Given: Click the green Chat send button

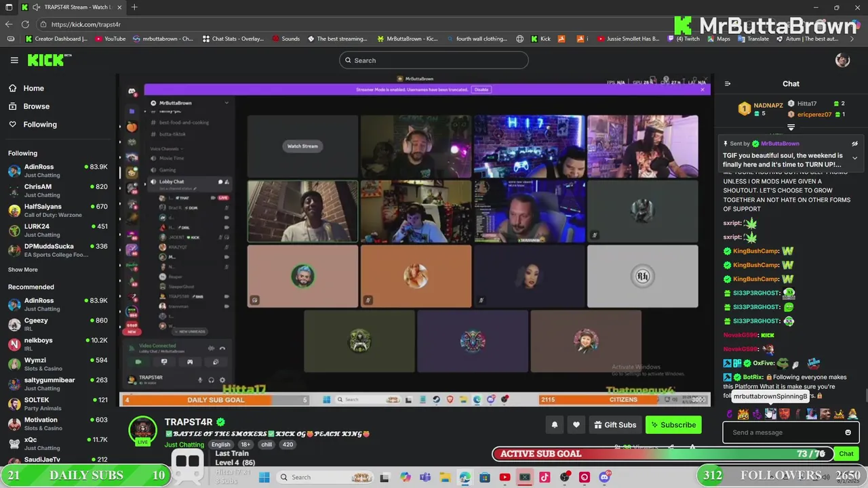Looking at the screenshot, I should coord(846,453).
